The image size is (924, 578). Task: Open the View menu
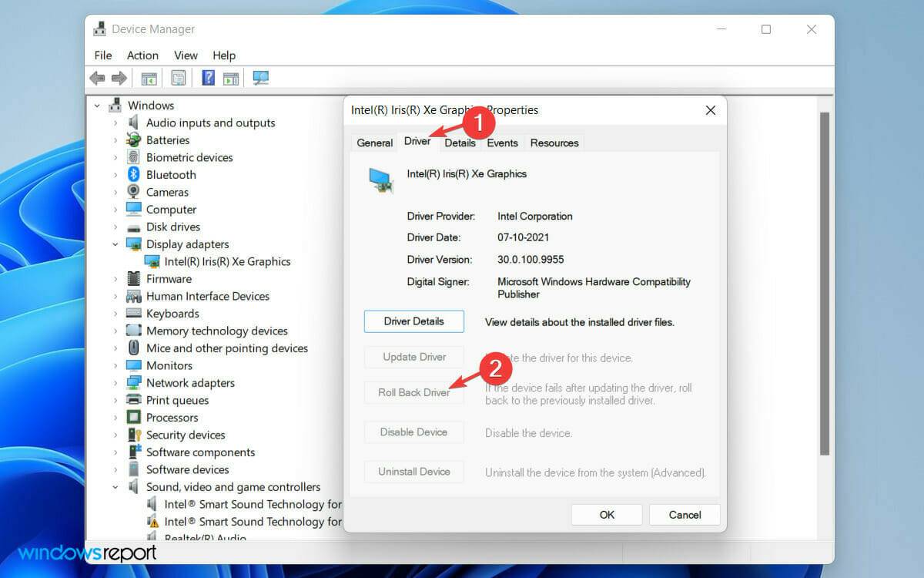click(x=186, y=55)
